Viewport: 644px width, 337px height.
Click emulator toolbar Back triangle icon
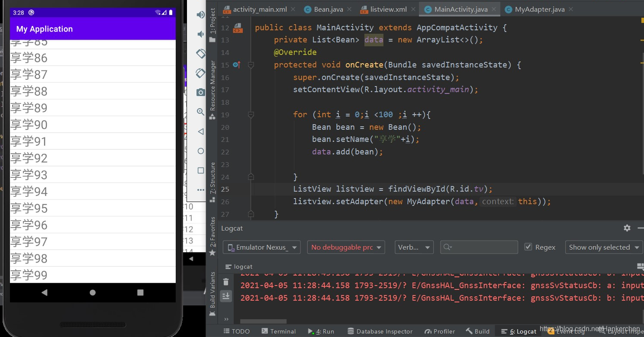[x=201, y=131]
